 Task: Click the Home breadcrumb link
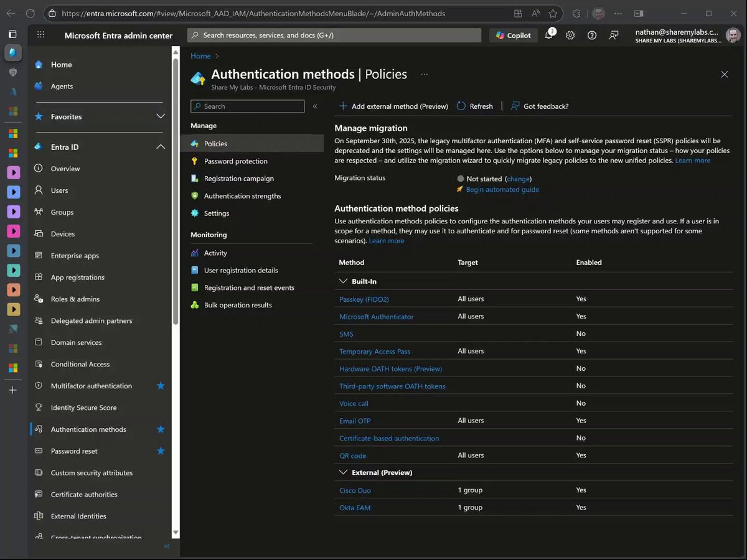200,56
